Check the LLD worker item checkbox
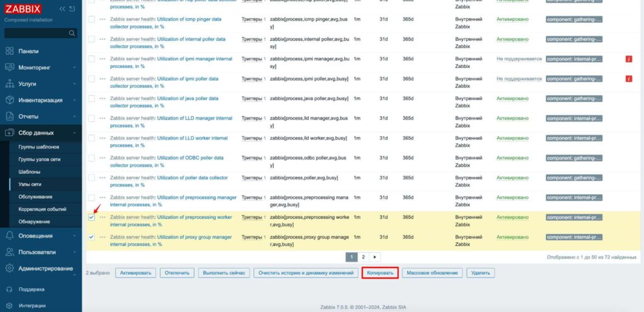The width and height of the screenshot is (644, 312). click(x=91, y=138)
